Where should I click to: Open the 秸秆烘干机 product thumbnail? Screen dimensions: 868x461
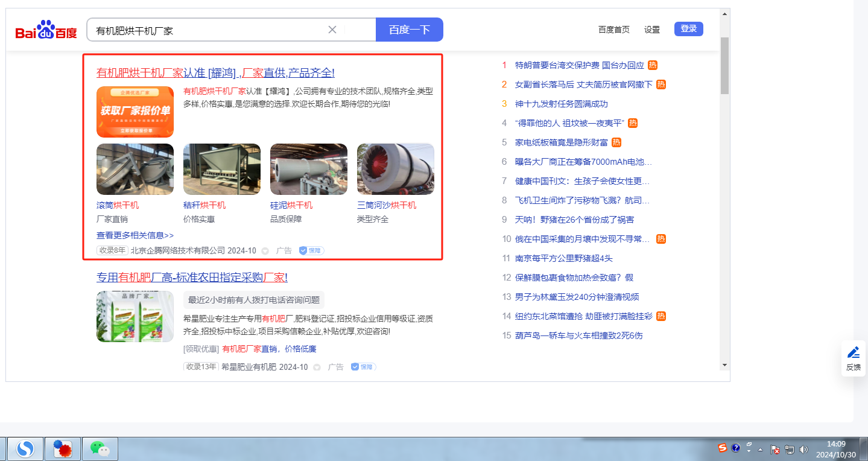222,169
